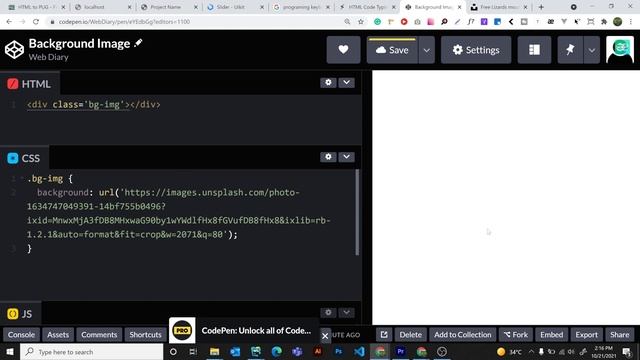Click the Windows taskbar search box
This screenshot has height=360, width=640.
91,351
